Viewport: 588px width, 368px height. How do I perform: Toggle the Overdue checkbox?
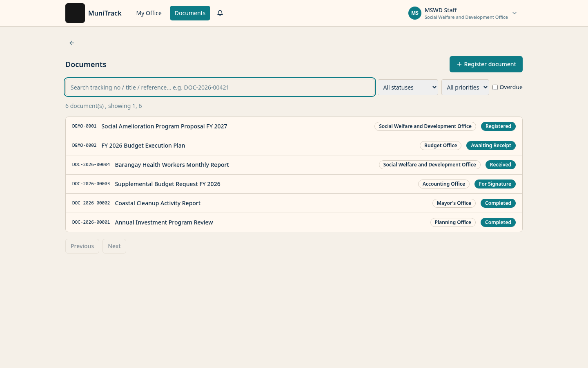pos(495,87)
